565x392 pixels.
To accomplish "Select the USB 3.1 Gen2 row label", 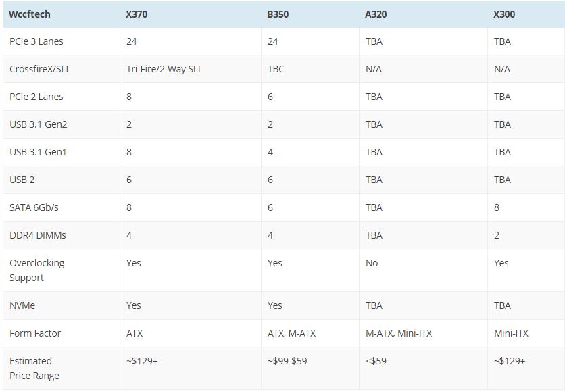I will point(39,124).
